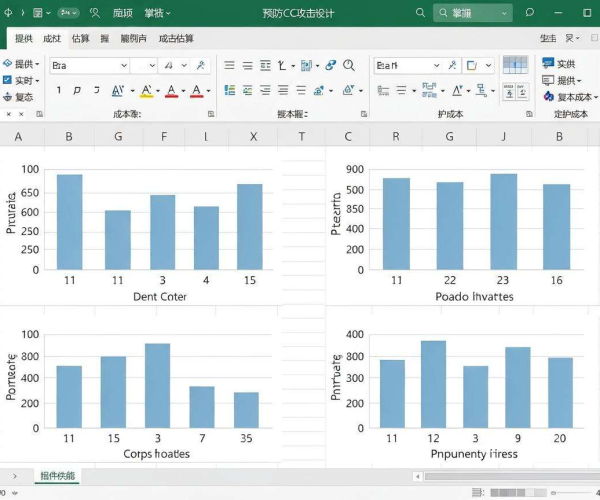Click the first top-row align lines icon
This screenshot has width=600, height=500.
click(x=229, y=65)
